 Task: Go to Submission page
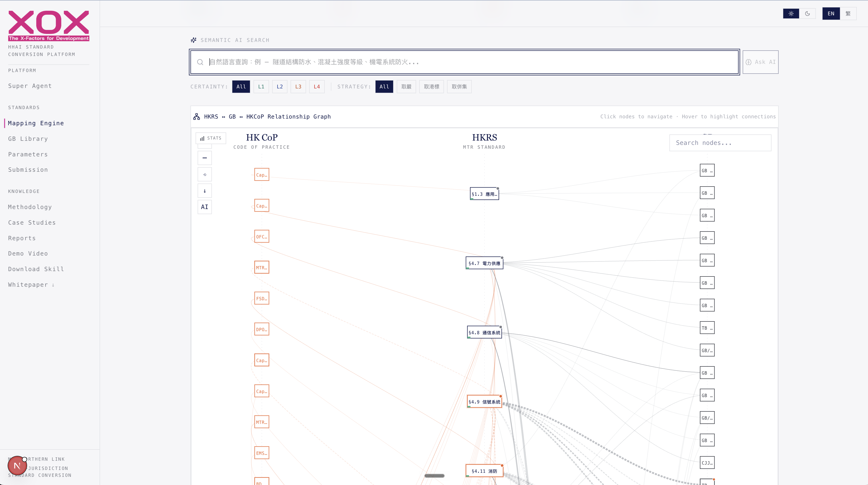(28, 170)
